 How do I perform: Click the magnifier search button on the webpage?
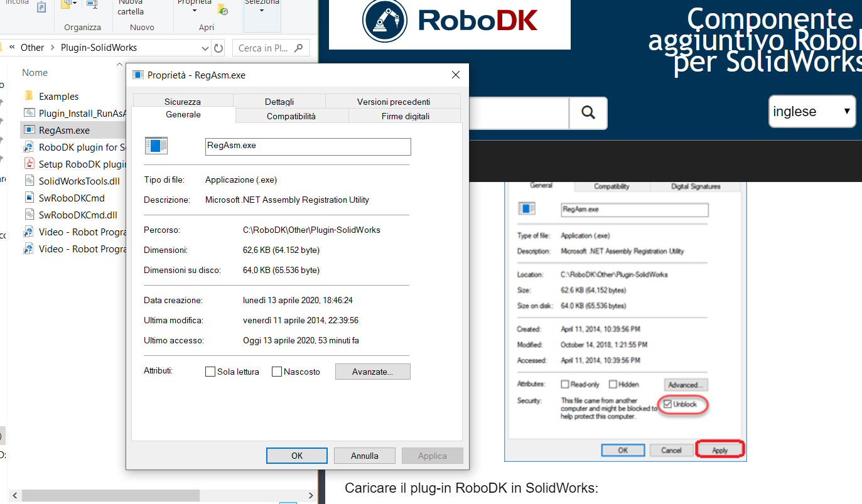click(588, 112)
